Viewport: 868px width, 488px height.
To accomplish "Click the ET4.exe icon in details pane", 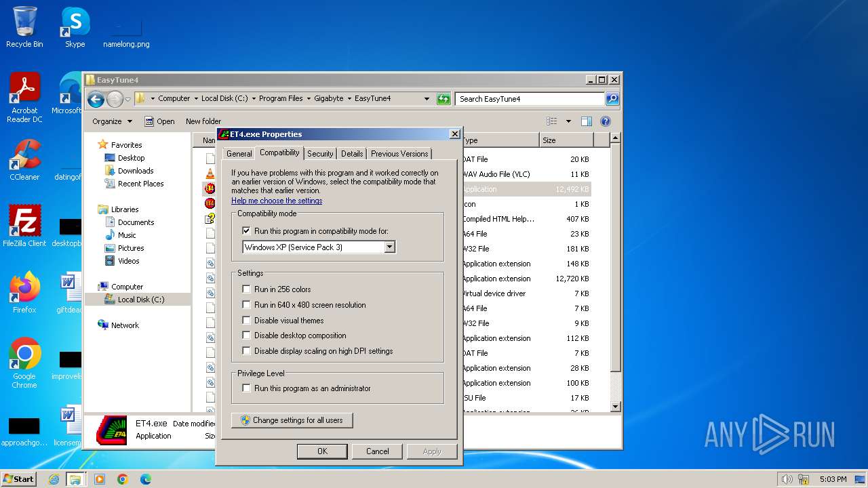I will [111, 430].
